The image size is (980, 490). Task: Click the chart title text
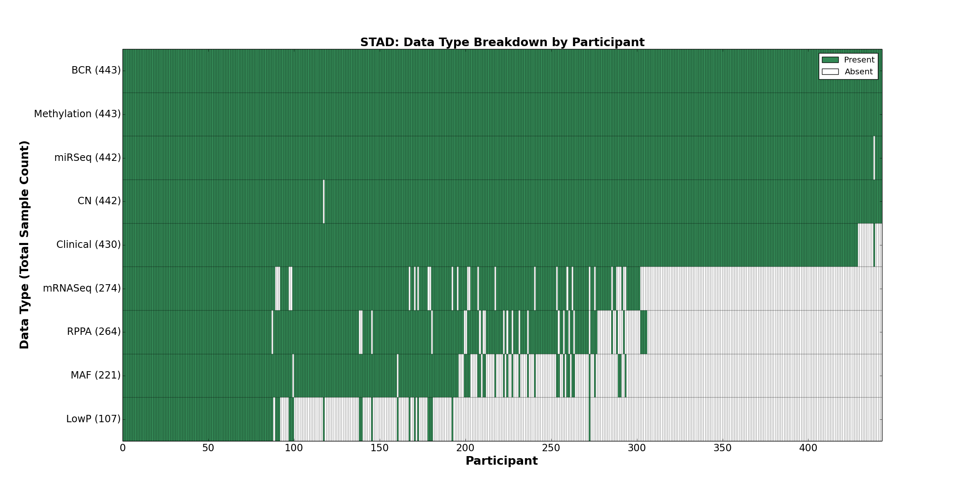point(502,42)
